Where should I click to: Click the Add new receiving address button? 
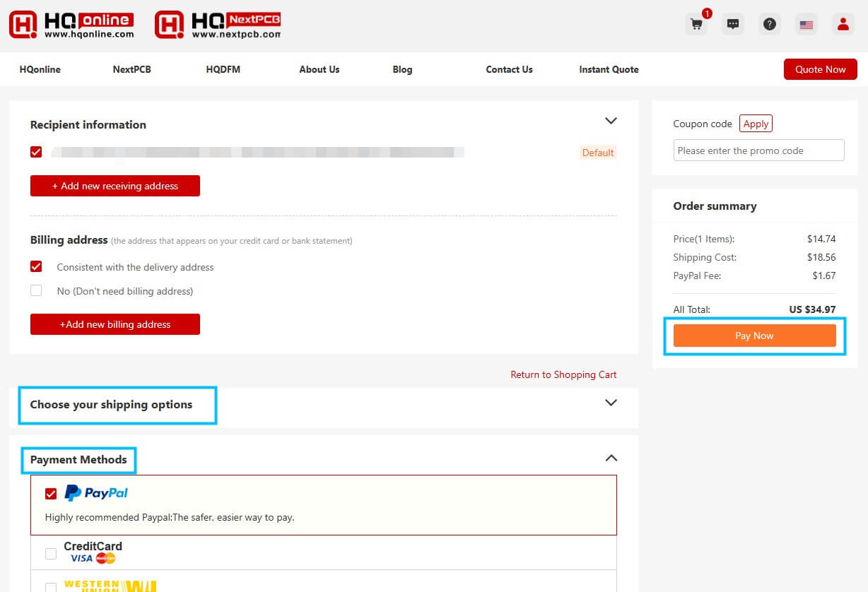tap(115, 186)
